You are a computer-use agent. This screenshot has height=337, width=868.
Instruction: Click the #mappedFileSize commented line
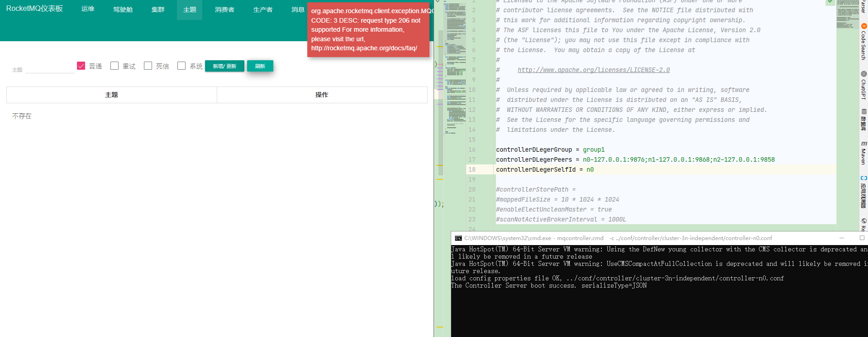coord(558,199)
